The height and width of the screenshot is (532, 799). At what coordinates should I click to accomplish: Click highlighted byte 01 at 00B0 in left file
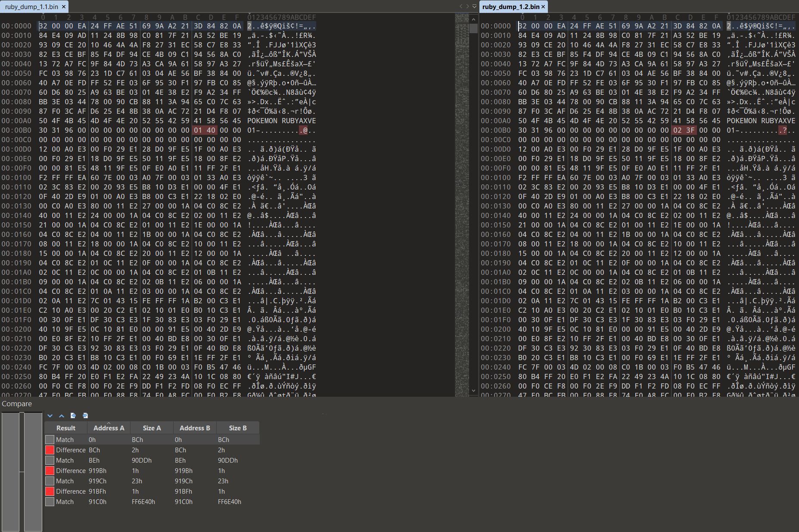click(x=198, y=130)
